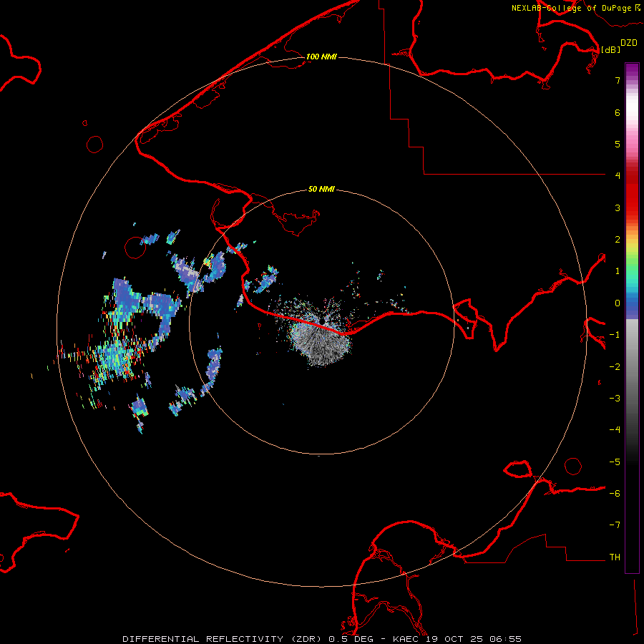Click the DIFFERENTIAL REFLECTIVITY (ZDR) caption text
This screenshot has width=644, height=644.
pyautogui.click(x=223, y=639)
